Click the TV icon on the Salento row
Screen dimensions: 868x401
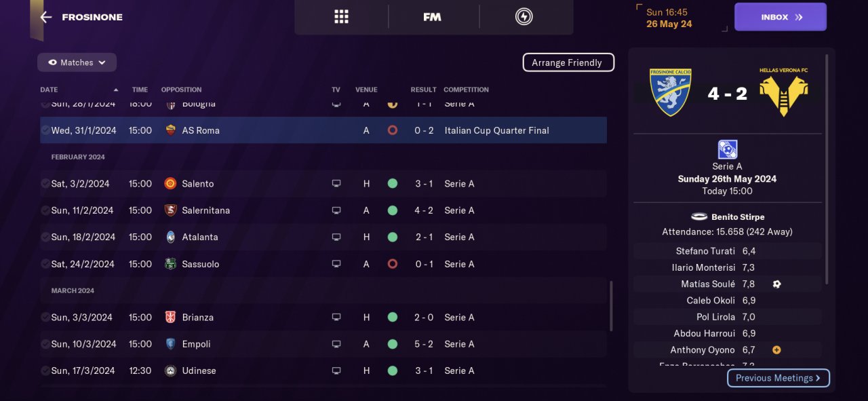[336, 184]
